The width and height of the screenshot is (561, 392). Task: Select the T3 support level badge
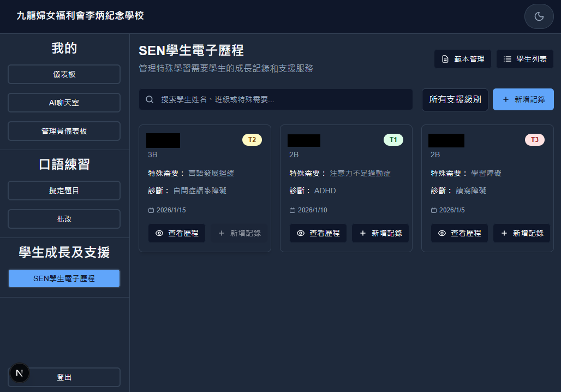click(534, 140)
